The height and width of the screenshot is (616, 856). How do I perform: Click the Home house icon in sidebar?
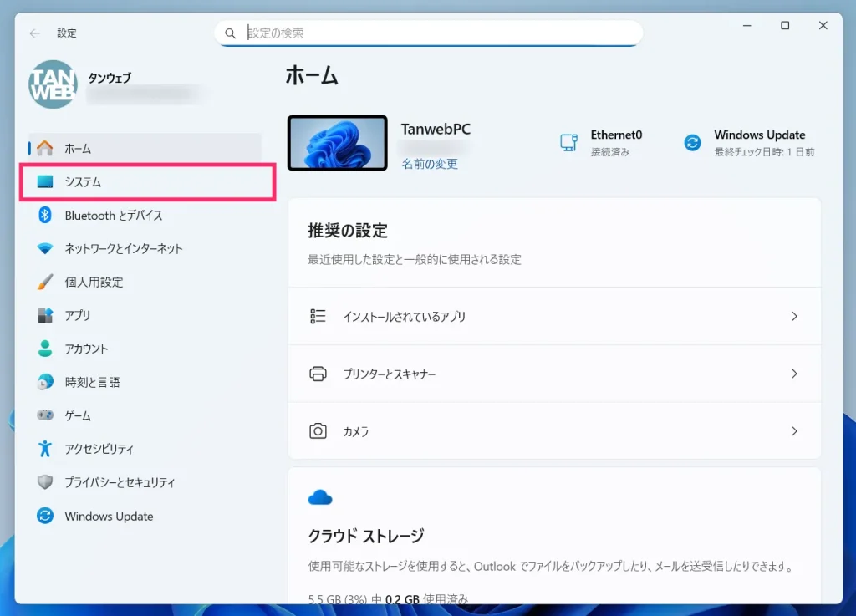(45, 148)
